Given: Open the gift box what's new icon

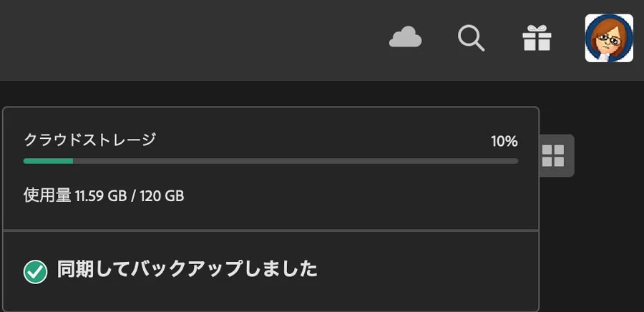Looking at the screenshot, I should coord(537,38).
